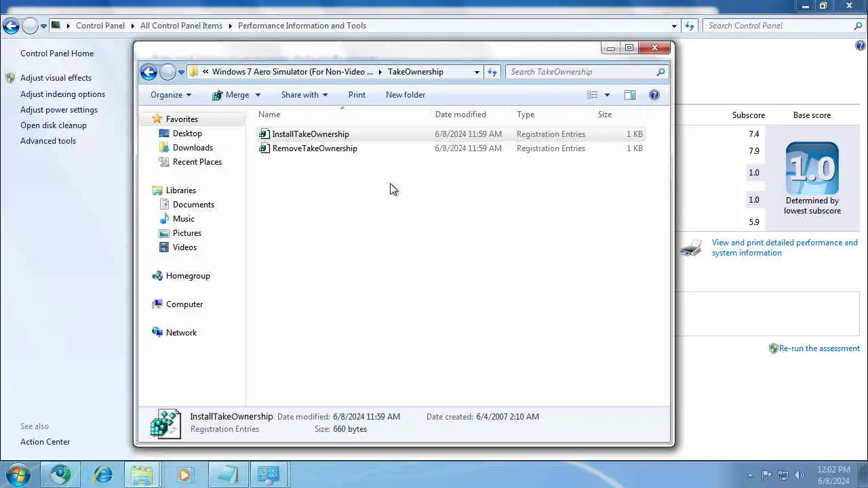Screen dimensions: 868x488
Task: Open the Share with menu
Action: (304, 95)
